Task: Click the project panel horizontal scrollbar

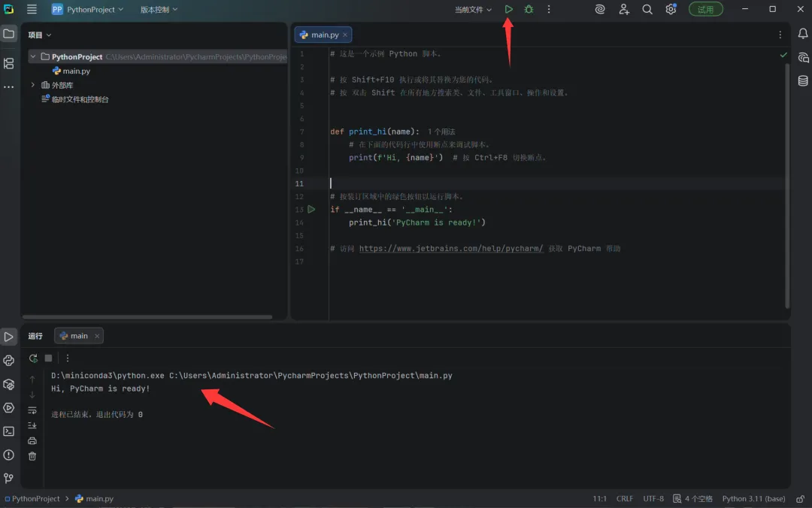Action: (x=147, y=317)
